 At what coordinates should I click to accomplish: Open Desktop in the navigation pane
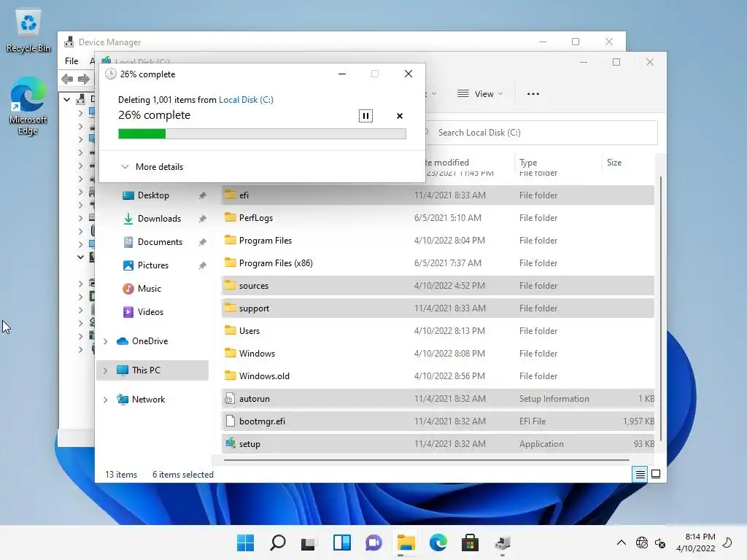click(152, 195)
